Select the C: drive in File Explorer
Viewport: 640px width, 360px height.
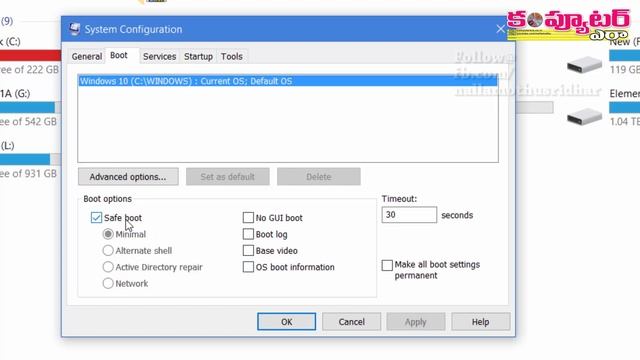click(29, 55)
